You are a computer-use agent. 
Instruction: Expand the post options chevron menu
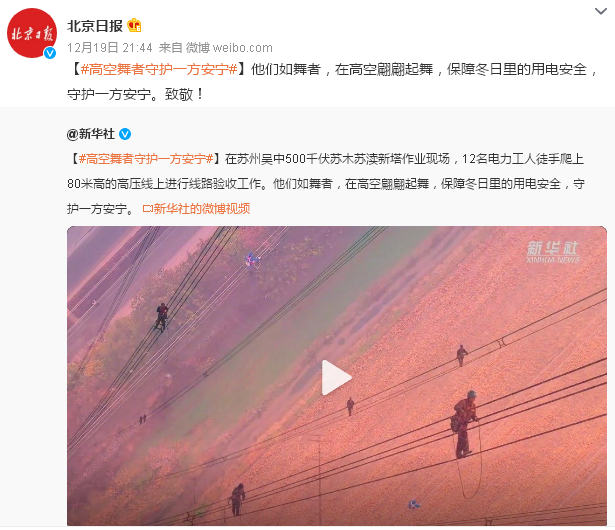(600, 11)
